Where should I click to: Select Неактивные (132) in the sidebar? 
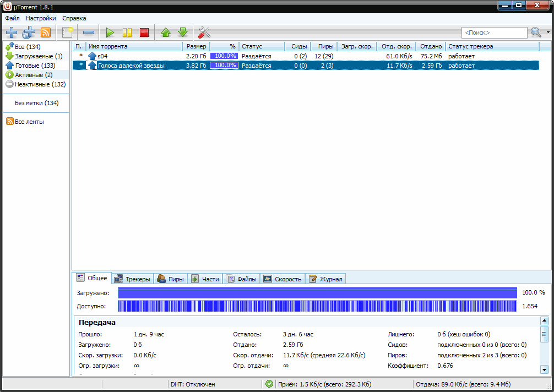coord(35,84)
